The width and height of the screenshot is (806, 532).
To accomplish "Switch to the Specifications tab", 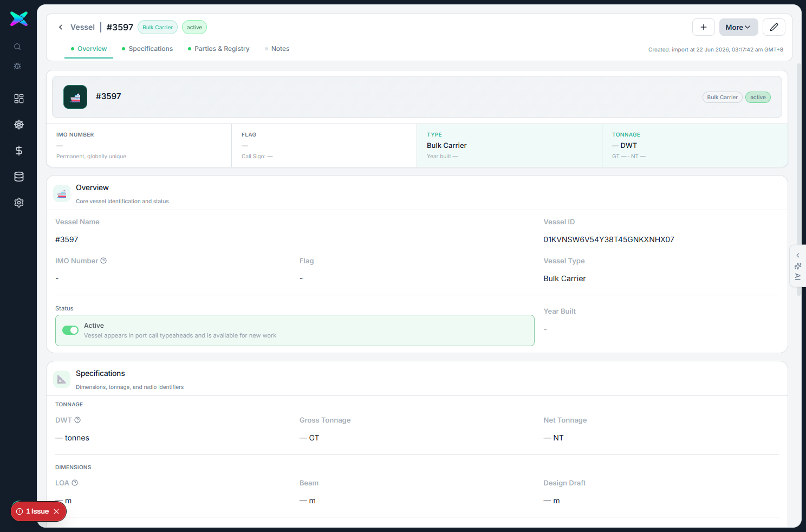I will pyautogui.click(x=147, y=49).
